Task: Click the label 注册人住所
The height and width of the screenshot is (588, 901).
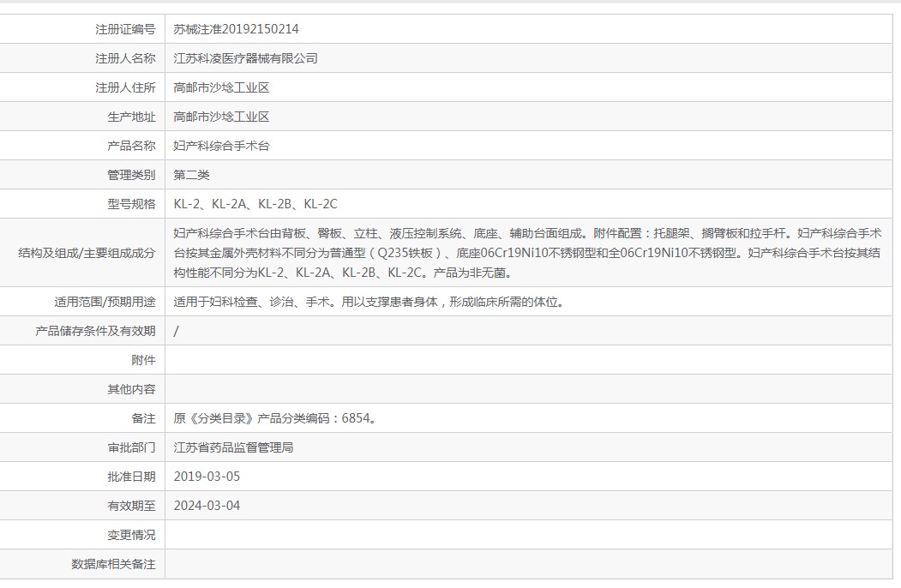Action: (x=125, y=88)
